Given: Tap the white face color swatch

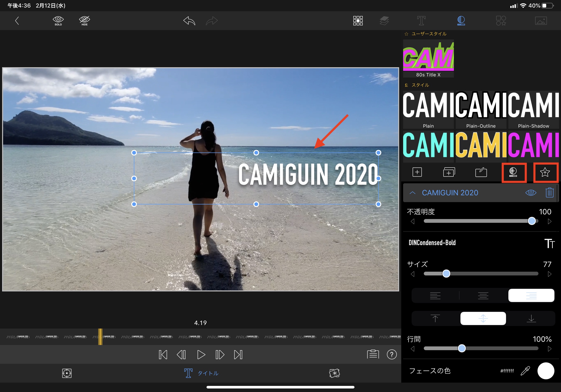Looking at the screenshot, I should [x=545, y=371].
